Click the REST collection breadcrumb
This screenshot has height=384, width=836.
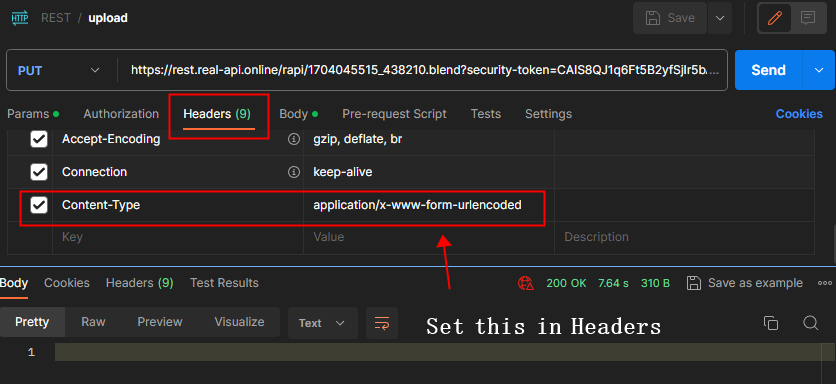click(56, 18)
